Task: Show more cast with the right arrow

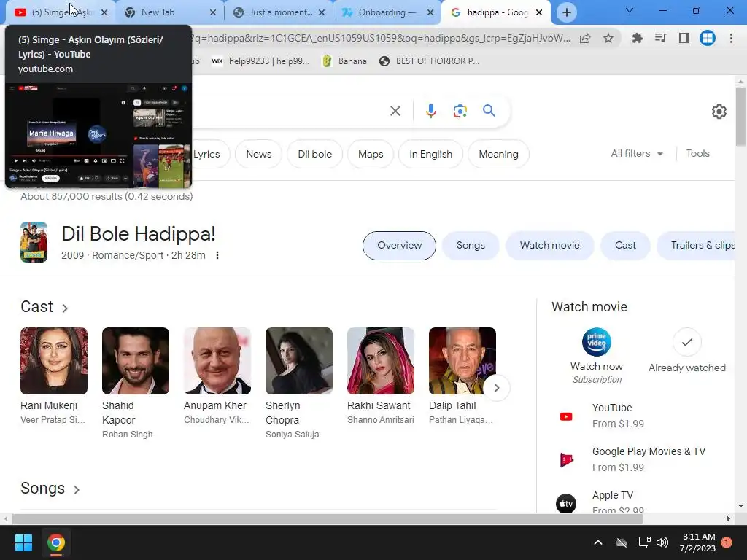Action: 496,388
